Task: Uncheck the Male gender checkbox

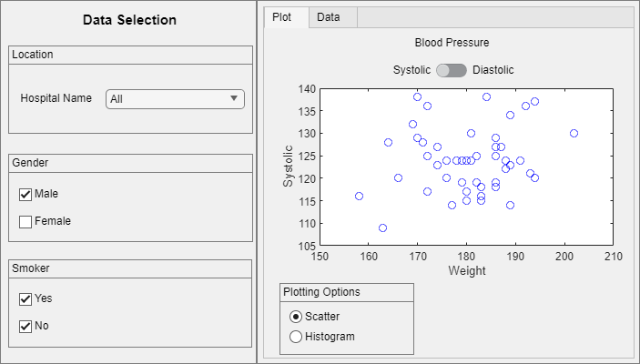Action: point(25,194)
